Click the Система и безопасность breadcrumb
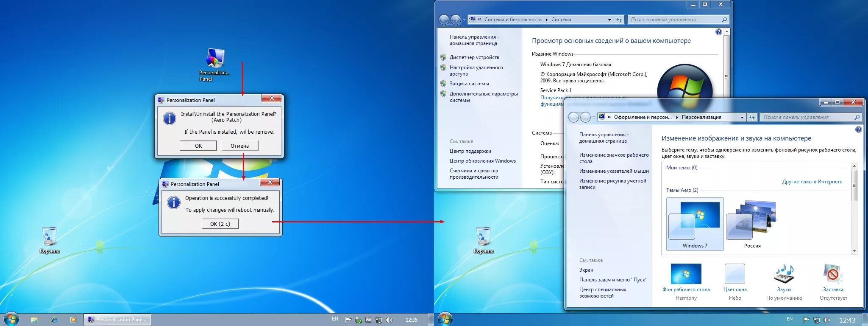The image size is (868, 326). (513, 20)
